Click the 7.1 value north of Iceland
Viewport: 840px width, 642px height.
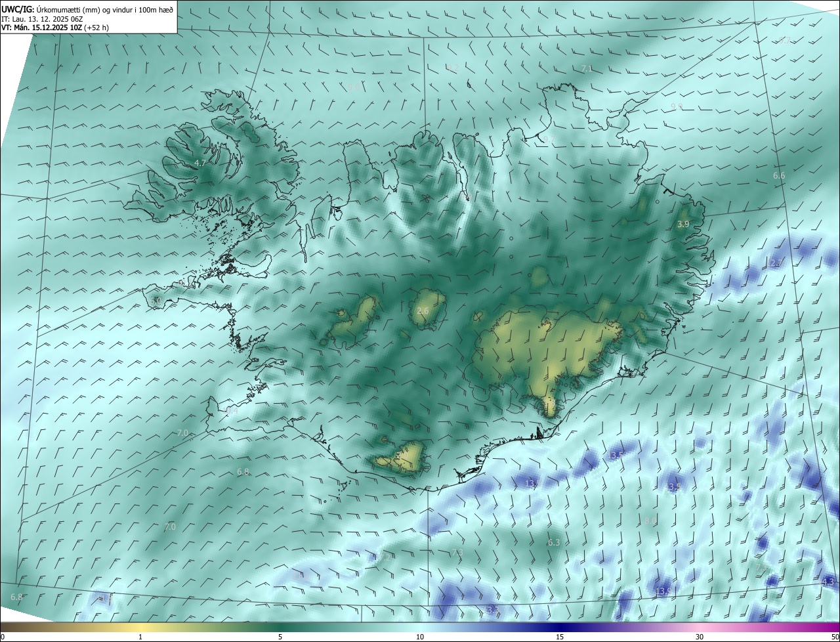point(587,68)
